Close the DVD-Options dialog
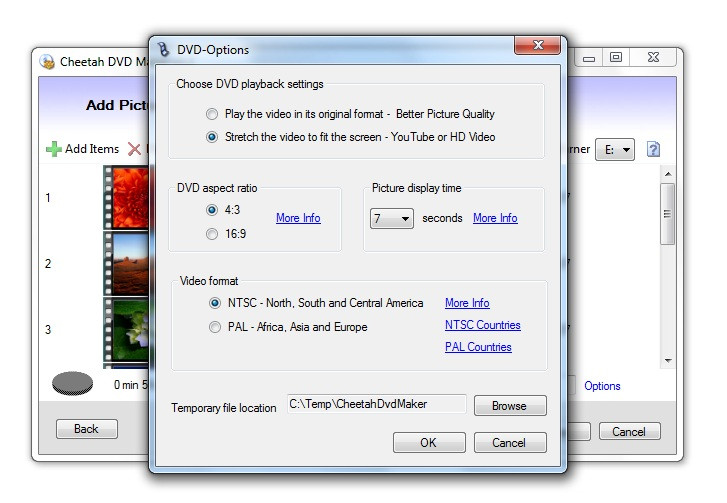Image resolution: width=727 pixels, height=503 pixels. [537, 45]
